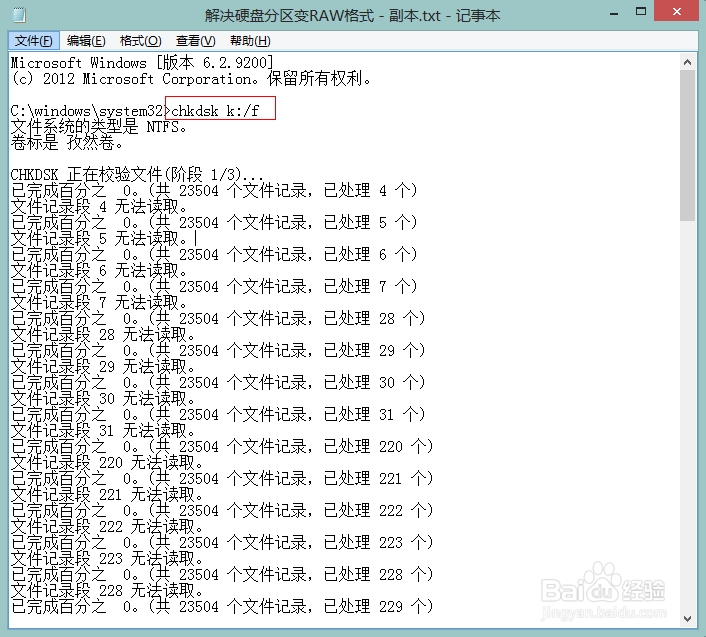Maximize the Notepad window

pos(641,12)
